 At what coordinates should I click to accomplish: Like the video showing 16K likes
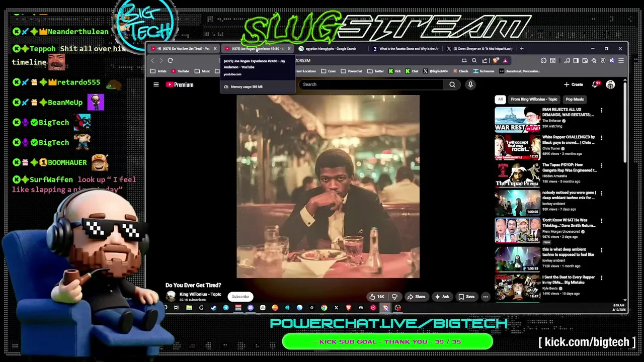[377, 297]
